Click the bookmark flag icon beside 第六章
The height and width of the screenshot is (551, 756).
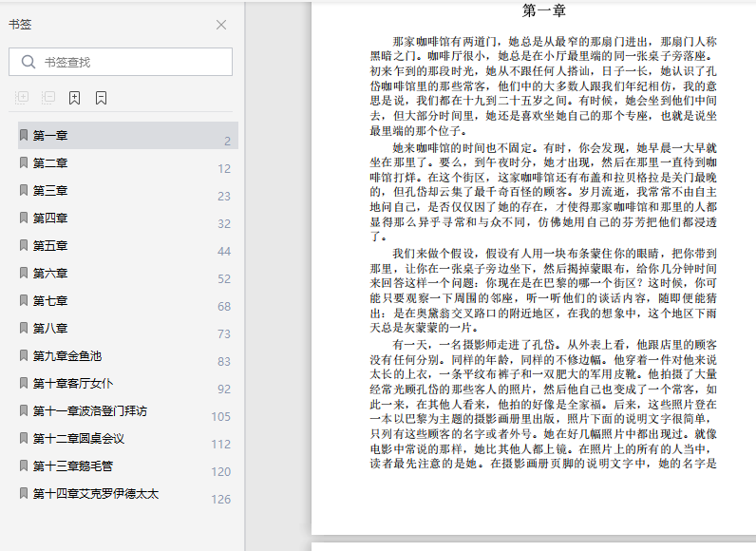coord(23,273)
